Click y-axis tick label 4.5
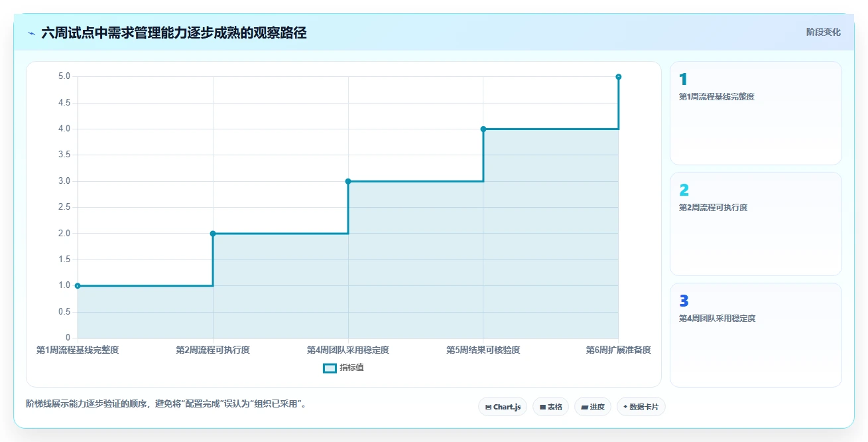 pos(64,103)
